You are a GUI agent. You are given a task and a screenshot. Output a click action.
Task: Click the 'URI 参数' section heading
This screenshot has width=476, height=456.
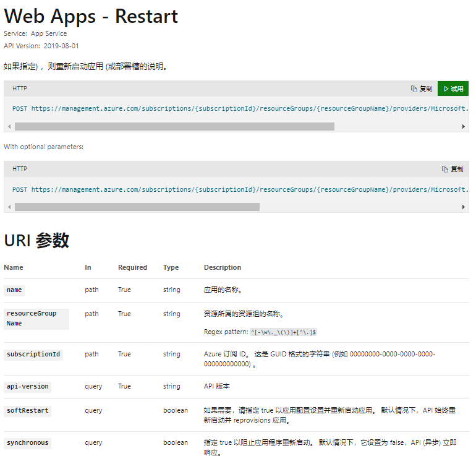[36, 240]
